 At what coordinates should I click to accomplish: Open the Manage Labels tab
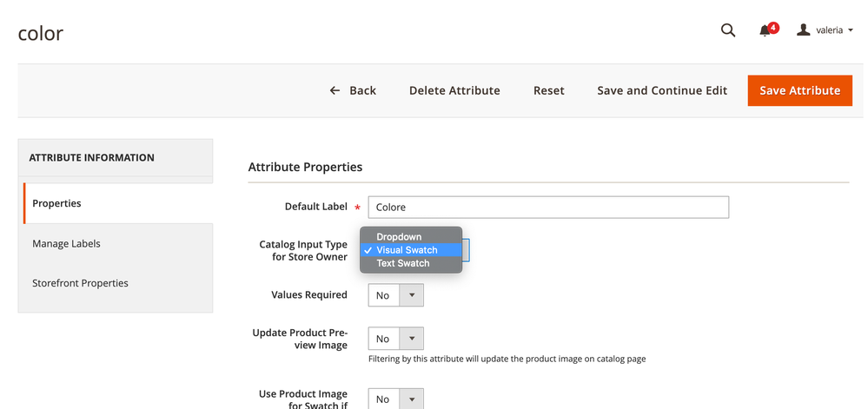[x=66, y=244]
